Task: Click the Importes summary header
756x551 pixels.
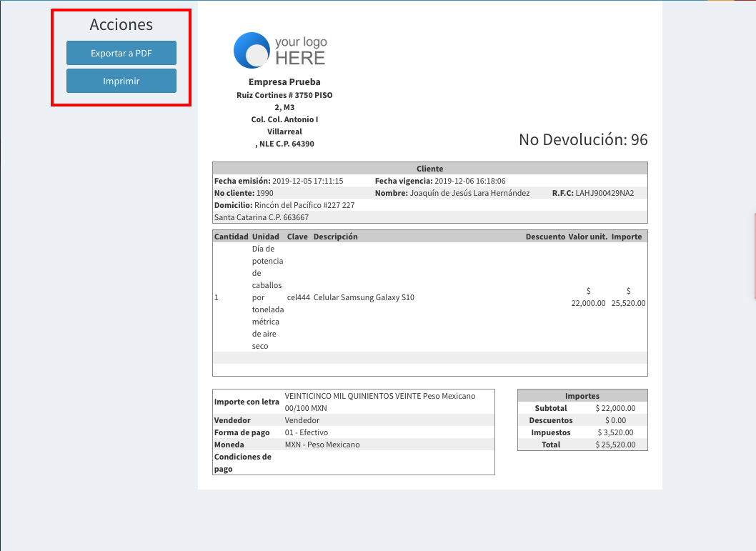Action: point(582,396)
